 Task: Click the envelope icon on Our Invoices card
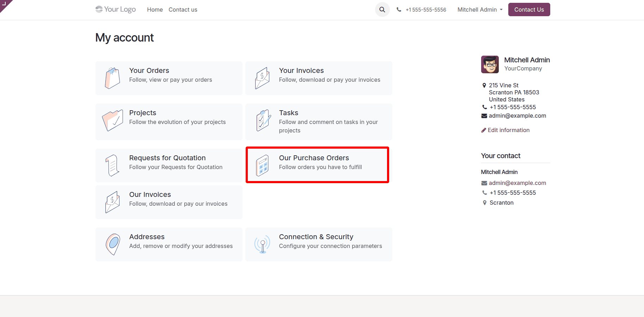(x=112, y=202)
